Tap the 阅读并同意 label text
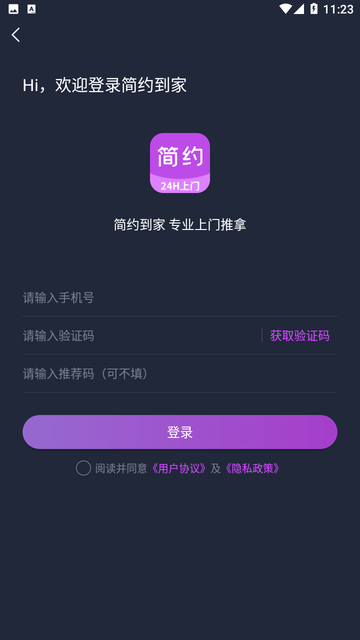Viewport: 360px width, 640px height. point(121,468)
